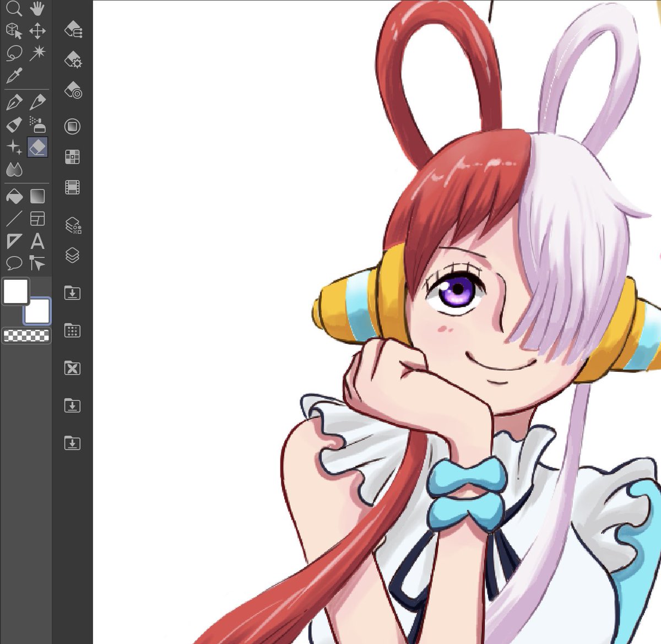Screen dimensions: 661x644
Task: Select the Pencil tool
Action: 37,102
